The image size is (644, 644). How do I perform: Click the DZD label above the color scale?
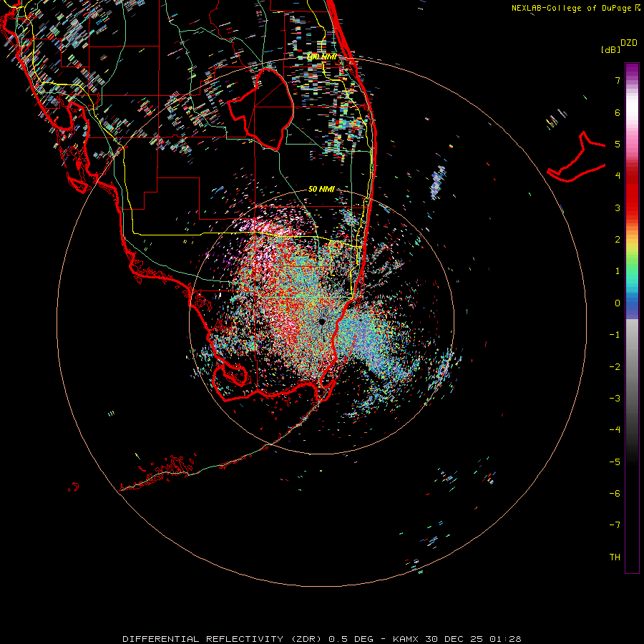[x=629, y=43]
